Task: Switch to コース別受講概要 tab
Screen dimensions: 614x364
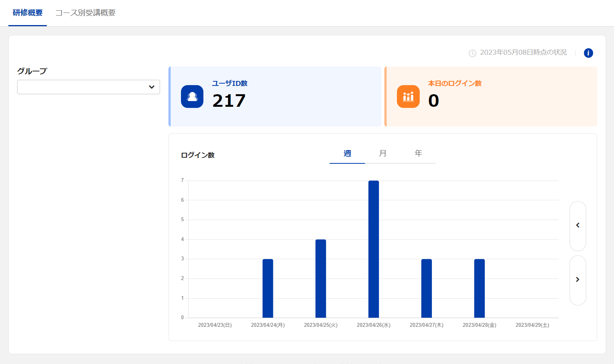Action: coord(86,13)
